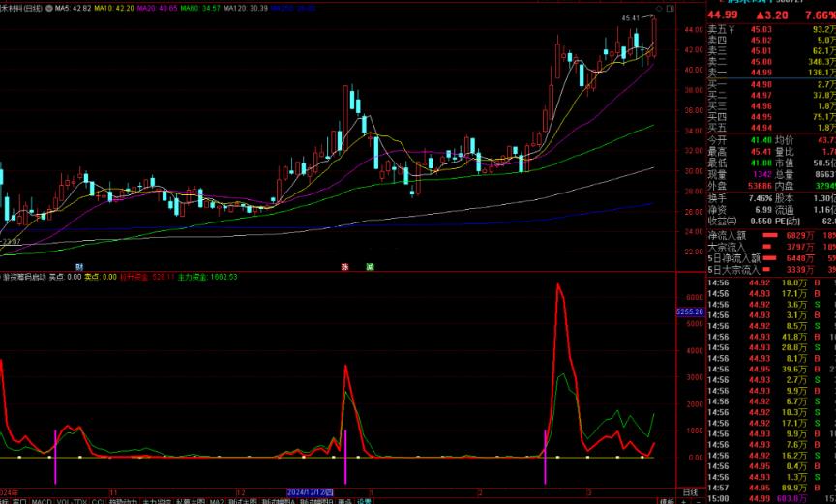This screenshot has width=836, height=504.
Task: Click the green MA60 34.57 legend value
Action: 200,9
